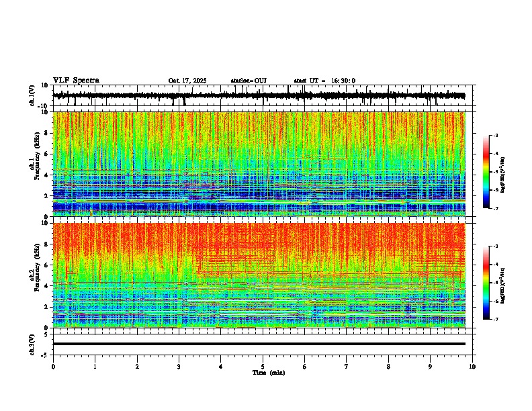Click the time axis tick label "6"
Screen dimensions: 532x411
tap(305, 367)
